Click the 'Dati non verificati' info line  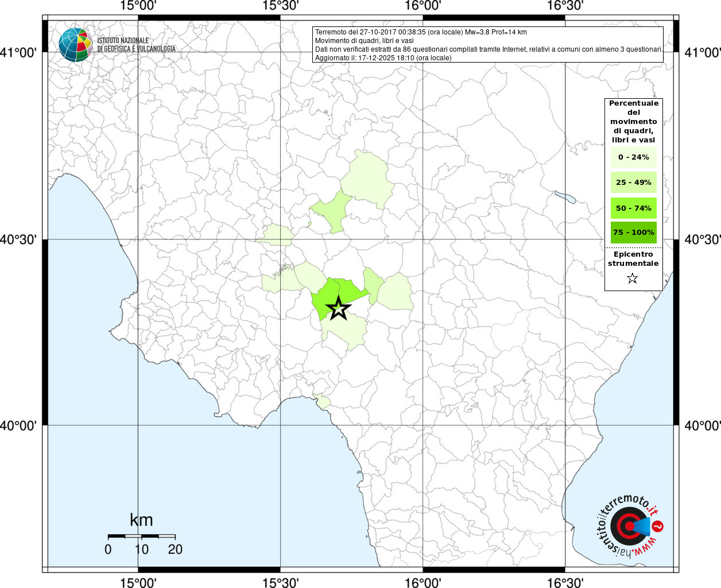click(489, 49)
